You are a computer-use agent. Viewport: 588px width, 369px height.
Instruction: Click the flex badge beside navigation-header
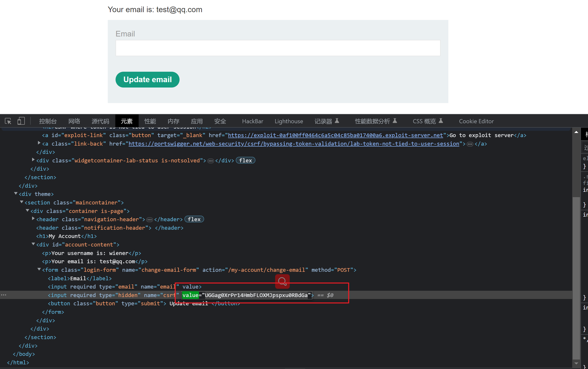194,219
